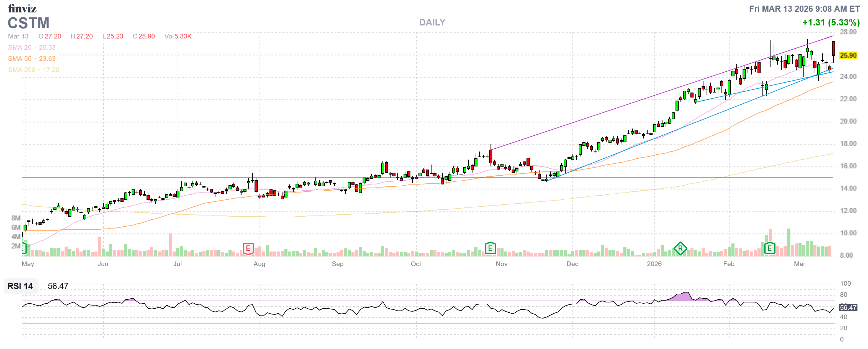Click the SMA 200 indicator label
Viewport: 868px width, 349px height.
(21, 70)
